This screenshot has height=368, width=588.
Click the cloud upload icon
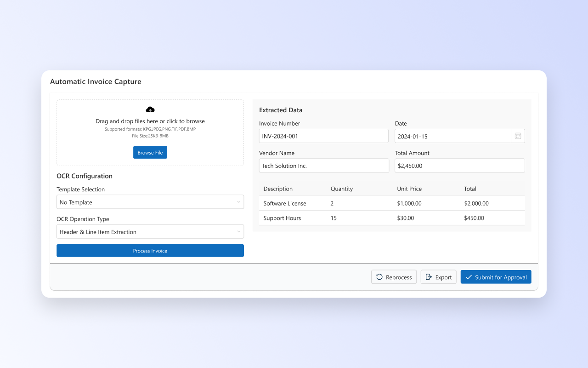coord(150,109)
